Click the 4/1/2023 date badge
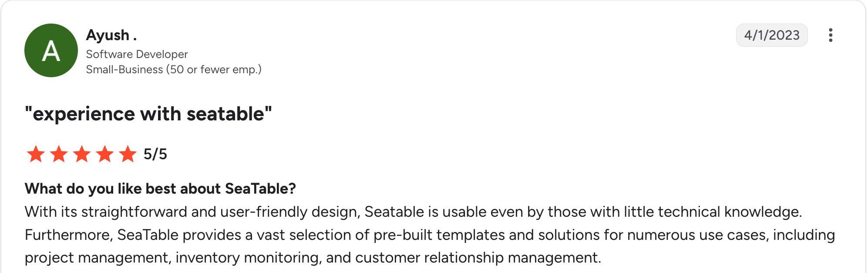The width and height of the screenshot is (868, 273). pos(772,35)
